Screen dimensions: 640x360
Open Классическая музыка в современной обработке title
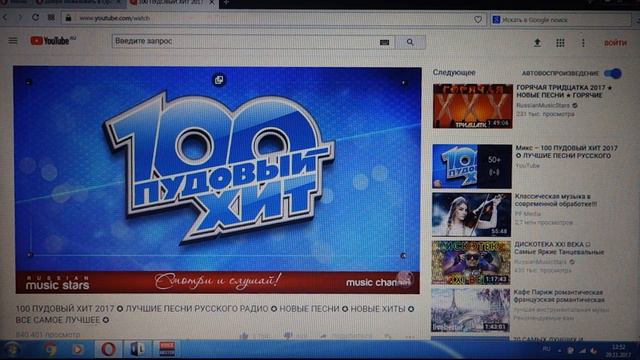click(x=555, y=200)
